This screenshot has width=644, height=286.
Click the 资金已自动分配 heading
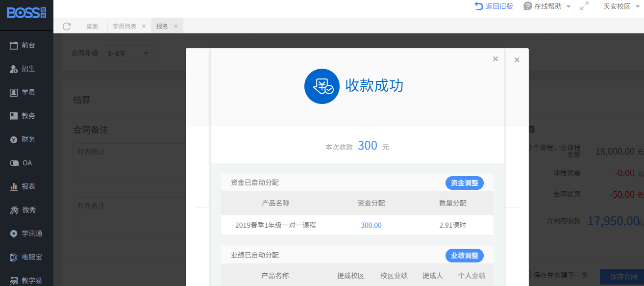(255, 182)
